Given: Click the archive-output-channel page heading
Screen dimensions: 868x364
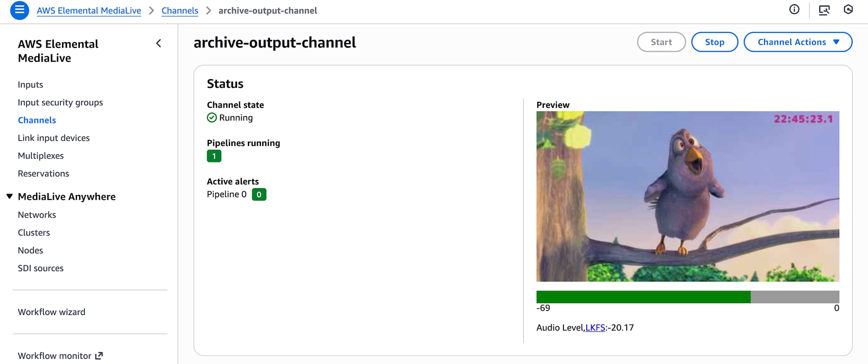Looking at the screenshot, I should pyautogui.click(x=275, y=43).
